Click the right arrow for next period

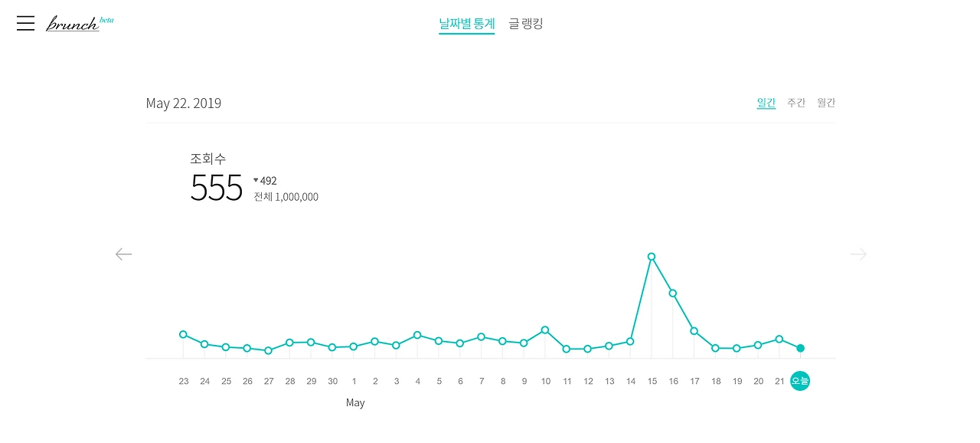click(x=857, y=254)
